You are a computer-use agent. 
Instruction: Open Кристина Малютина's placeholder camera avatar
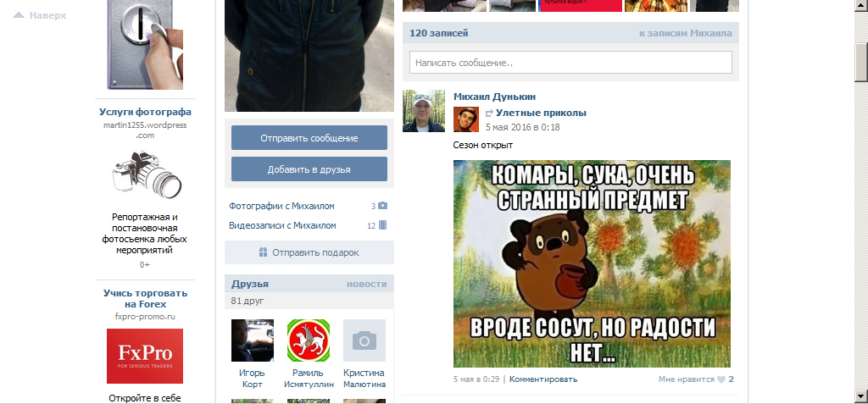[x=364, y=340]
